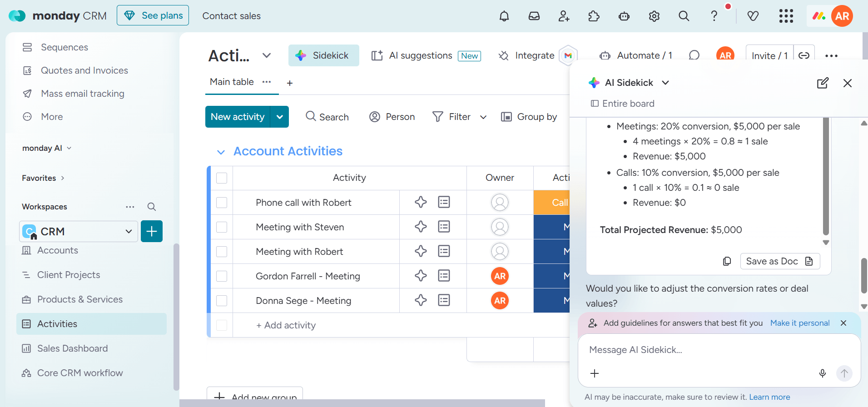
Task: Open the autopilot robot icon in top bar
Action: point(624,16)
